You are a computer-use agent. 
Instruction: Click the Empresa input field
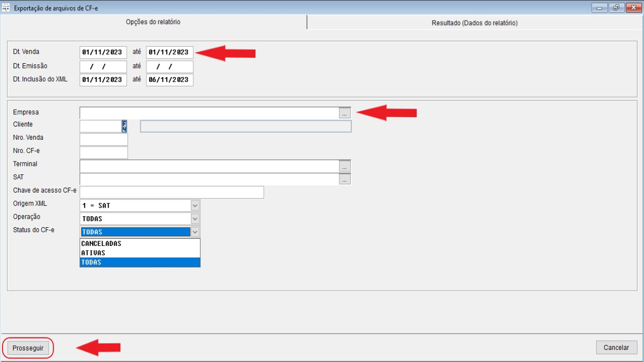[209, 113]
